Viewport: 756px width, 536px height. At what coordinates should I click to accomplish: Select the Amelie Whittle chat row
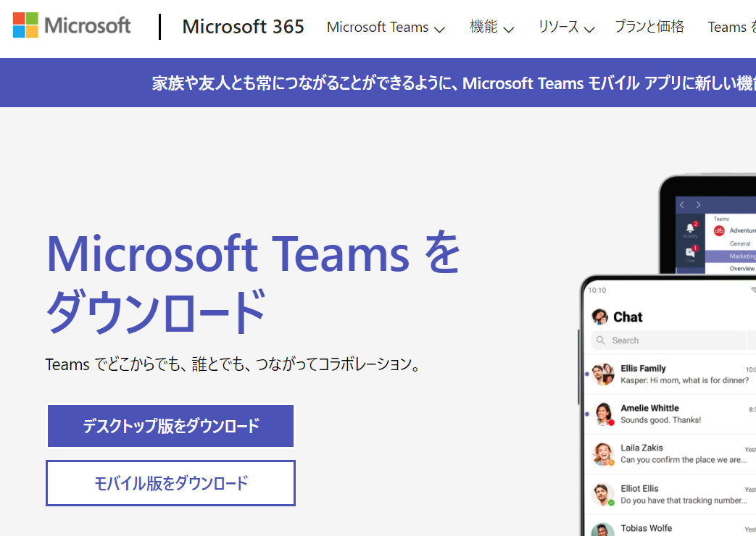[670, 414]
